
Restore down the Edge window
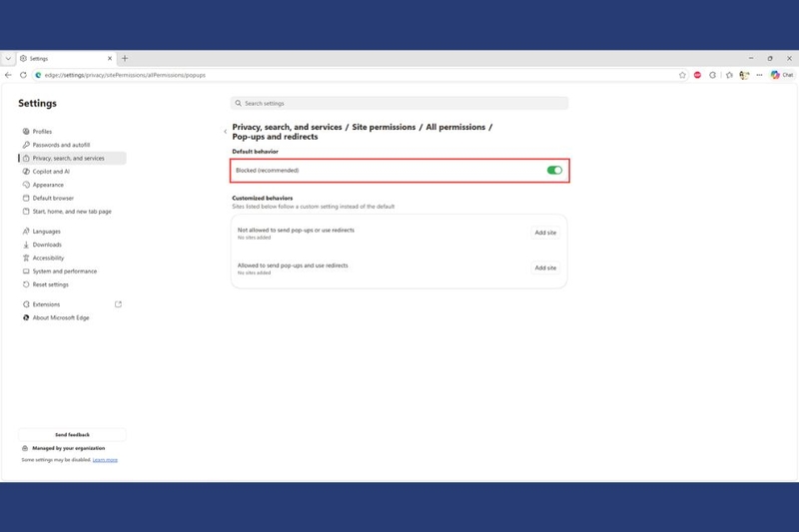point(770,59)
